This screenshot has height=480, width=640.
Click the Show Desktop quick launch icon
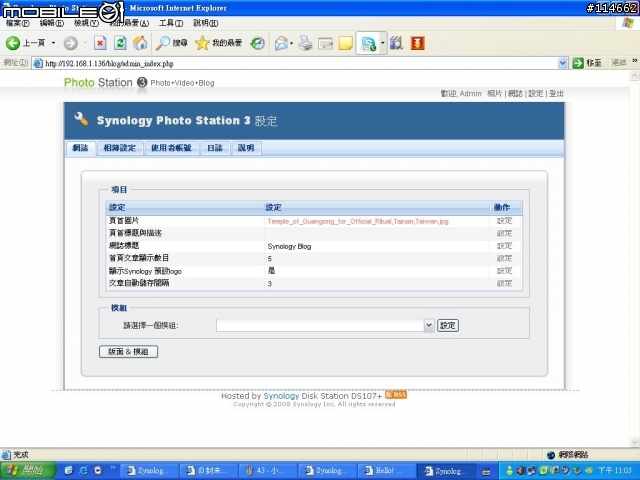69,471
